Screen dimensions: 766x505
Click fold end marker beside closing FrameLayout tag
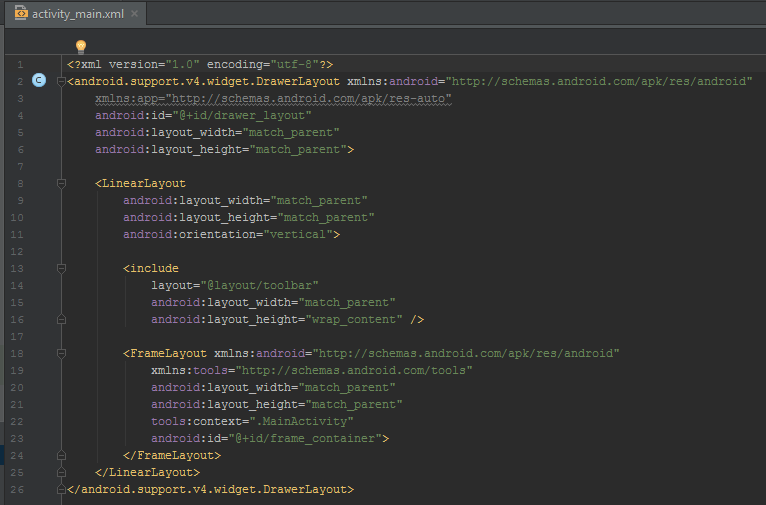pyautogui.click(x=61, y=455)
